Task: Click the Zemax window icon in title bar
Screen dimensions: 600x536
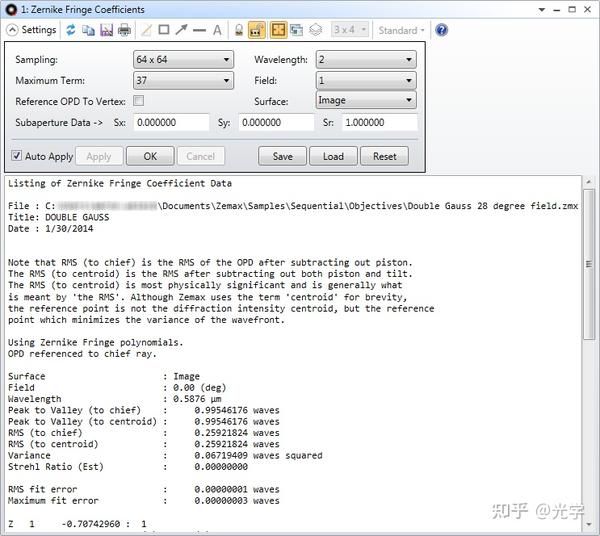Action: pyautogui.click(x=11, y=9)
